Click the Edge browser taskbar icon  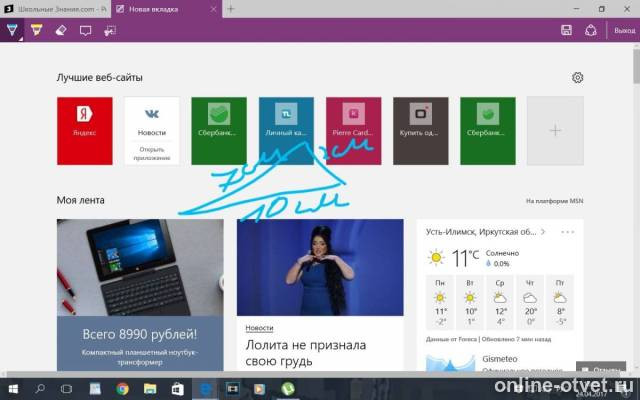[205, 389]
